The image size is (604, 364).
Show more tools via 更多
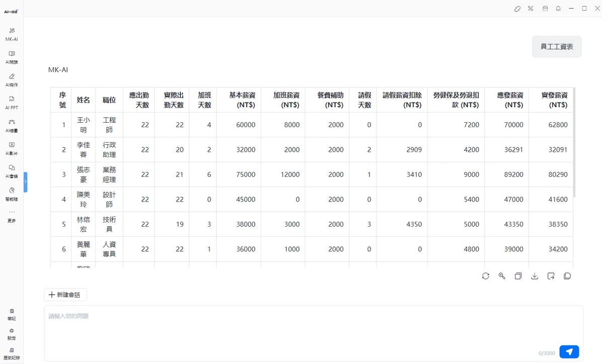point(12,216)
